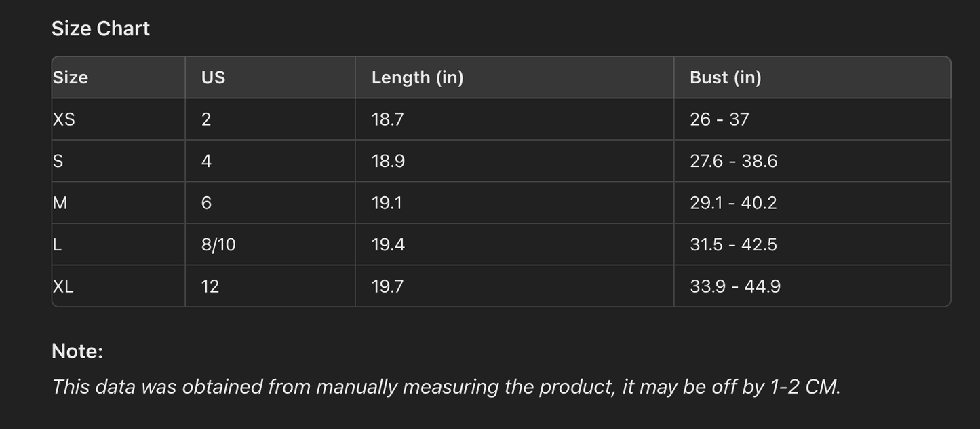Viewport: 980px width, 429px height.
Task: Click the 33.9 - 44.9 bust range
Action: pos(735,286)
